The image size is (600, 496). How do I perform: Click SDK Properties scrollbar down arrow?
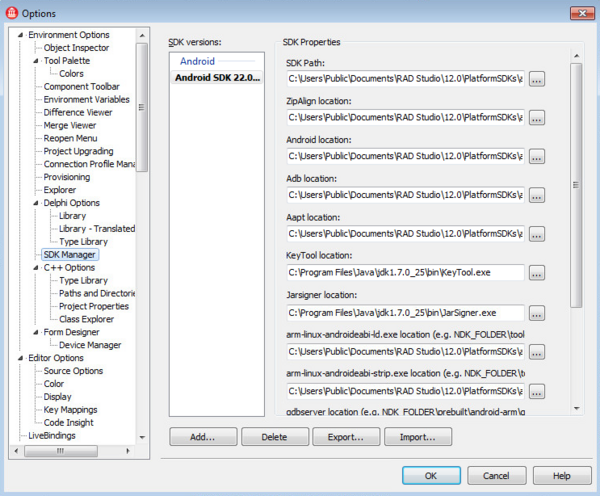pos(576,409)
